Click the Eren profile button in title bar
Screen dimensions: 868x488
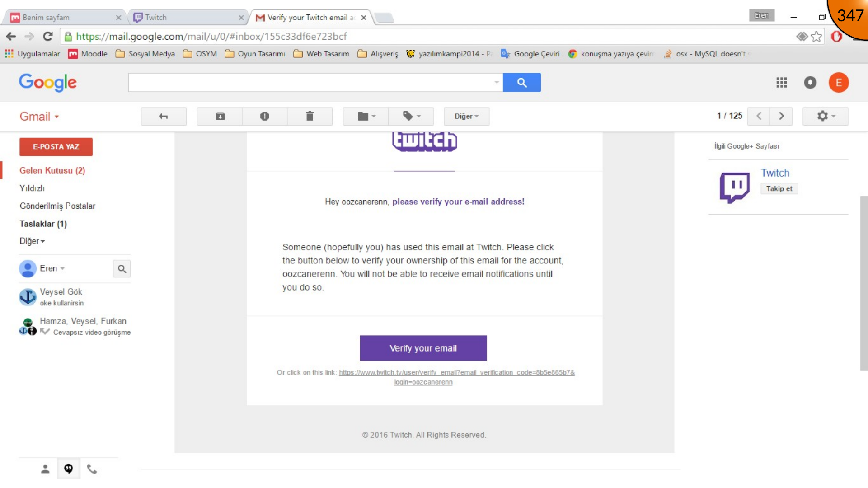(x=762, y=15)
